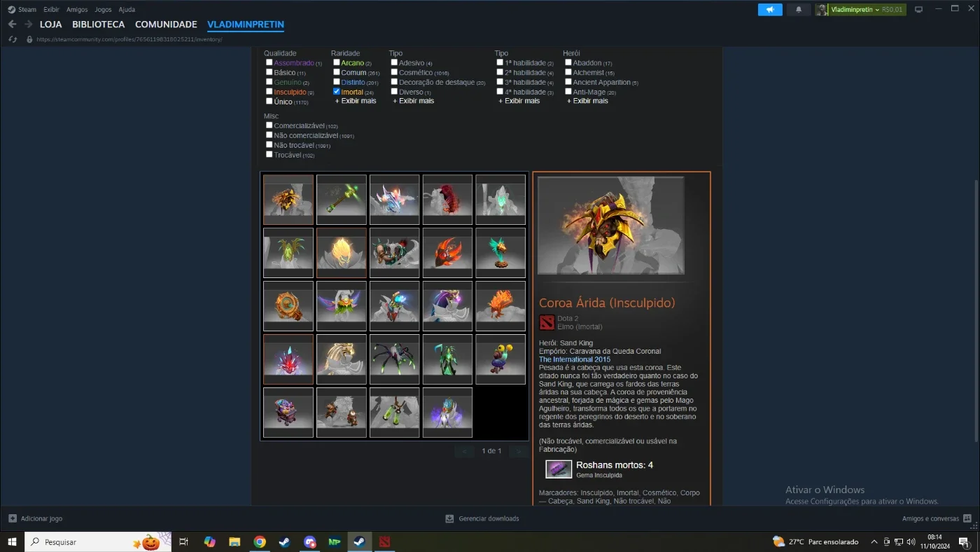Viewport: 980px width, 552px height.
Task: Click the Steam forward navigation arrow
Action: 28,25
